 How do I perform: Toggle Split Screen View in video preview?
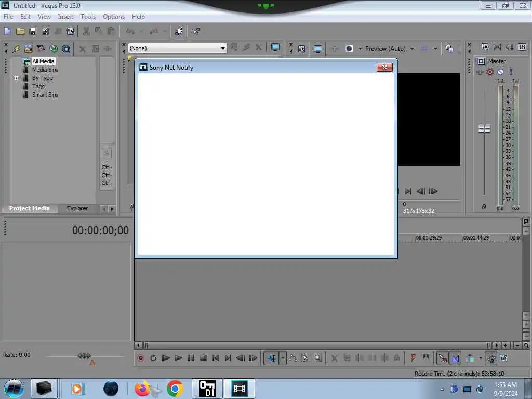click(x=349, y=49)
